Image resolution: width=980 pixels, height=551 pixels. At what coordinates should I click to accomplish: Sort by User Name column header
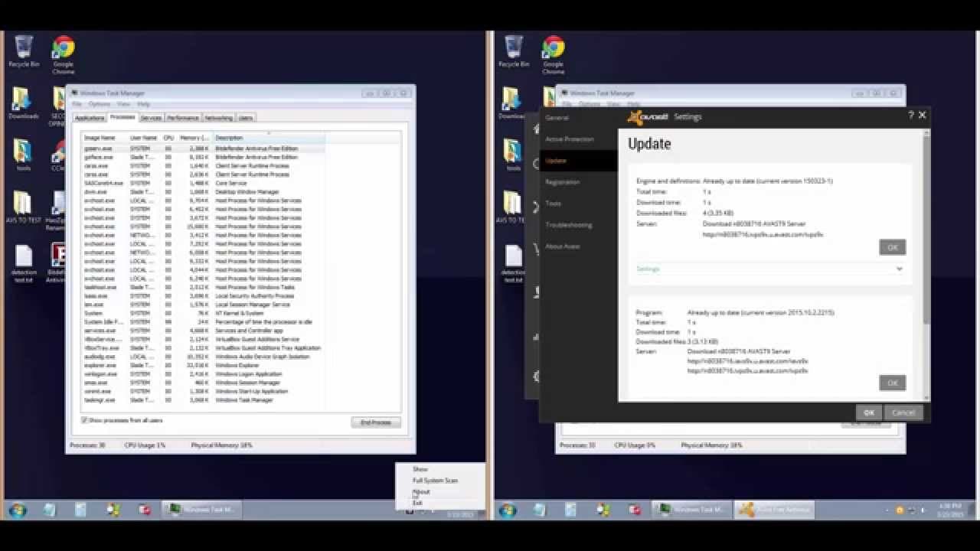tap(145, 138)
